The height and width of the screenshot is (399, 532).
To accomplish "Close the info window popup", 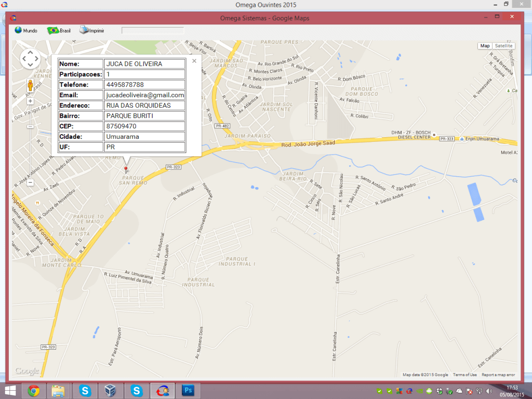I will (x=194, y=61).
